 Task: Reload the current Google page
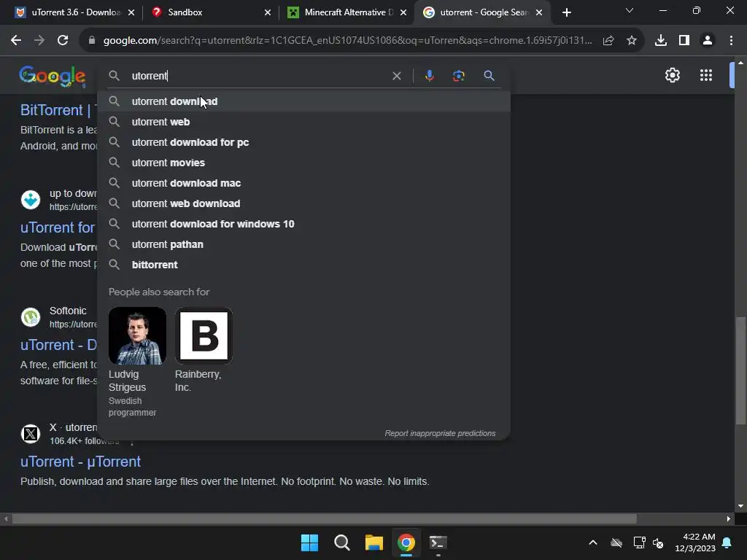tap(63, 41)
